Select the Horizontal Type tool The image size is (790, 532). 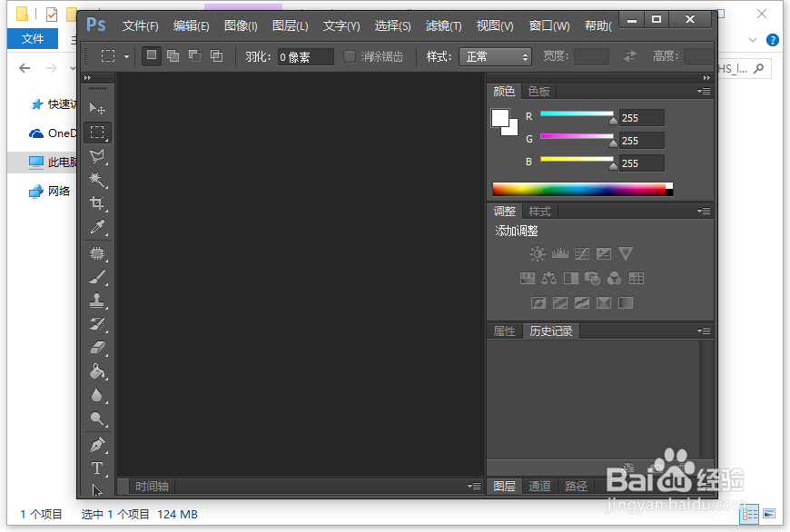(97, 468)
